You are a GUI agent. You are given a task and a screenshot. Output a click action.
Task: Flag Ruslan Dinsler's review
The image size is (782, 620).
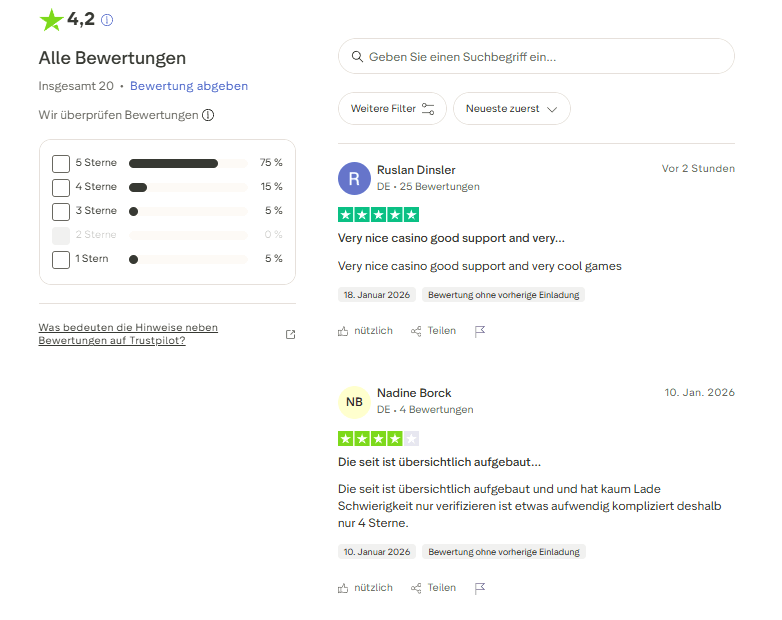point(480,331)
